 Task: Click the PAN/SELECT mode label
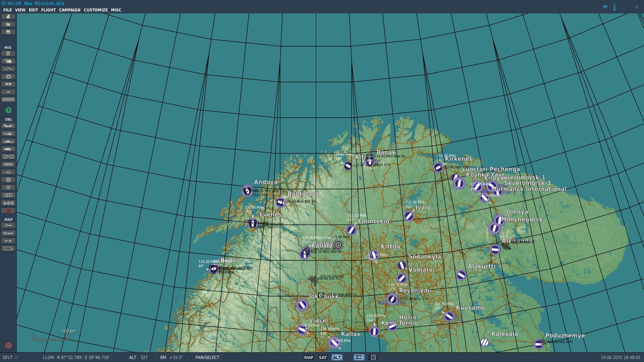207,357
